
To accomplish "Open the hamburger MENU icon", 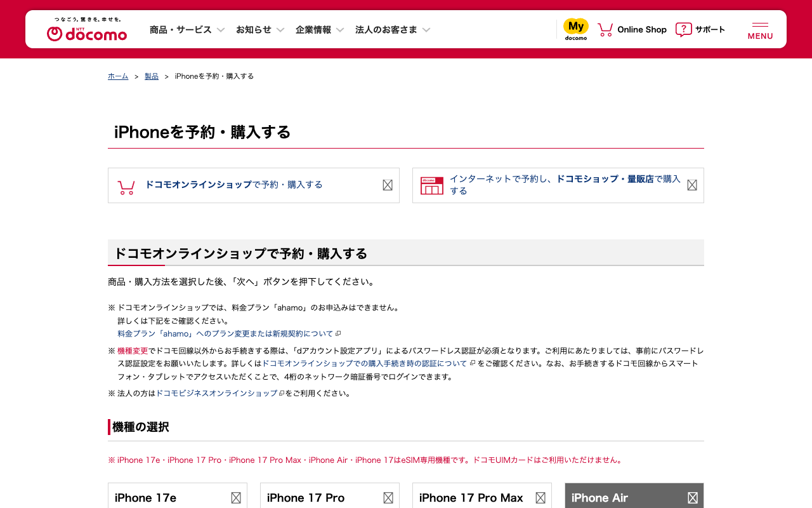I will [x=760, y=30].
